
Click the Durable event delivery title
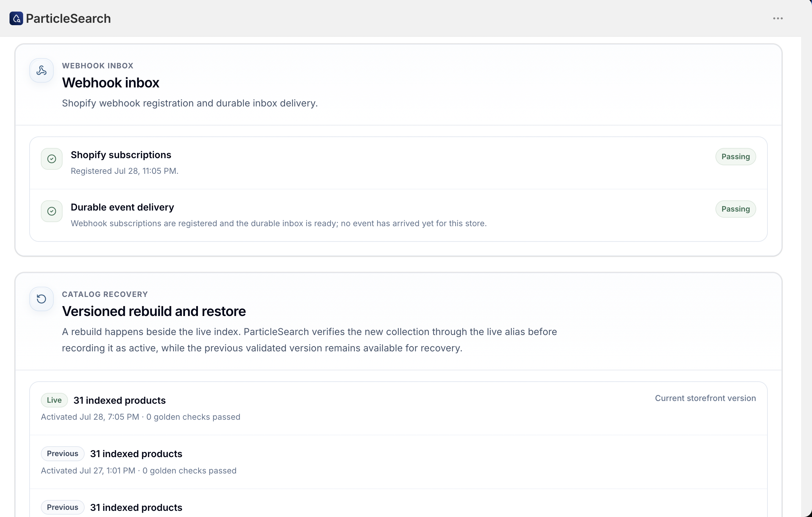point(122,207)
